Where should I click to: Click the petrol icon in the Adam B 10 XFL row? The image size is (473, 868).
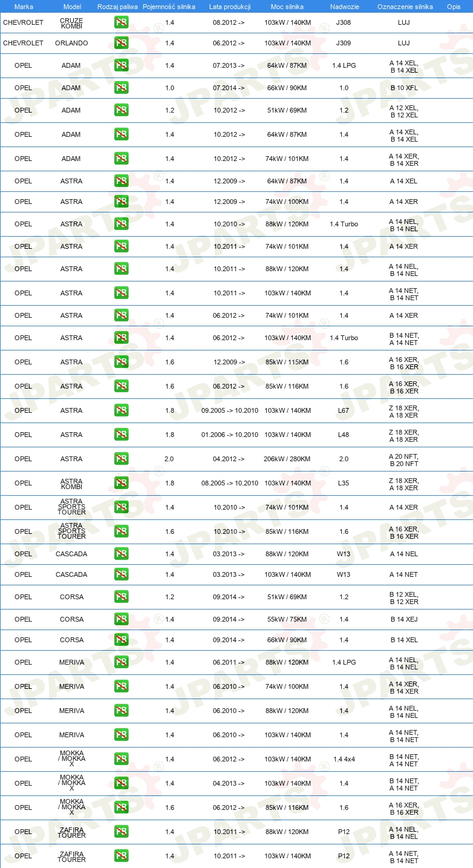pyautogui.click(x=121, y=88)
